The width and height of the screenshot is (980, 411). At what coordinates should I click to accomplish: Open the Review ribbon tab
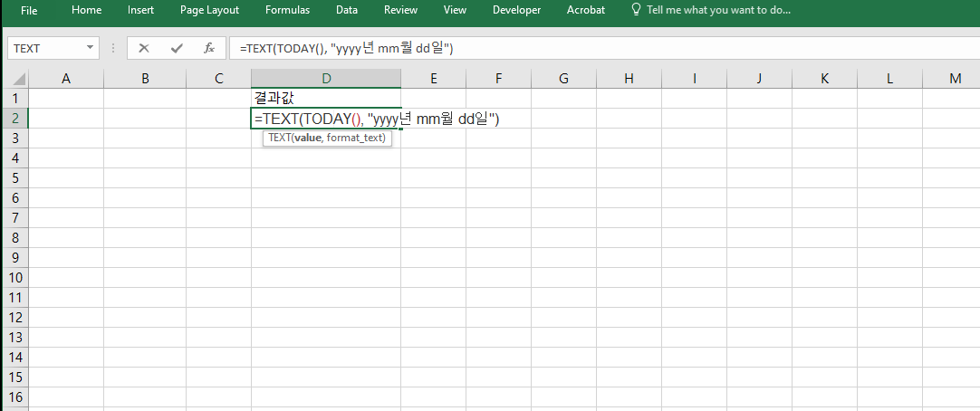point(400,10)
